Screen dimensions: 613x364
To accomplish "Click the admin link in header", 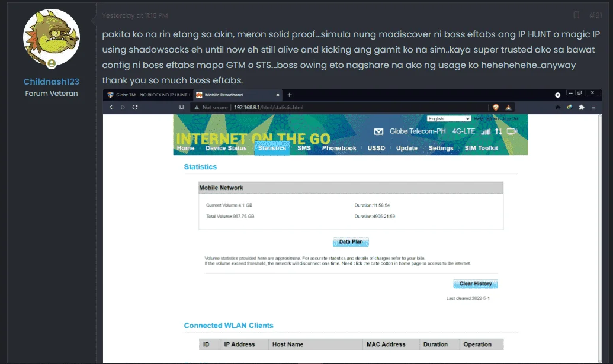I will click(x=492, y=118).
